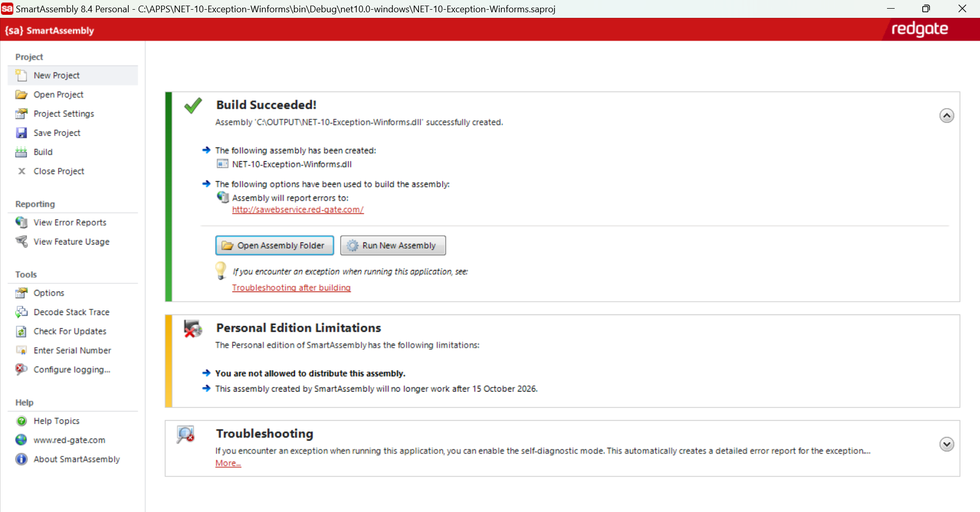Choose Save Project label
This screenshot has height=512, width=980.
click(x=57, y=133)
